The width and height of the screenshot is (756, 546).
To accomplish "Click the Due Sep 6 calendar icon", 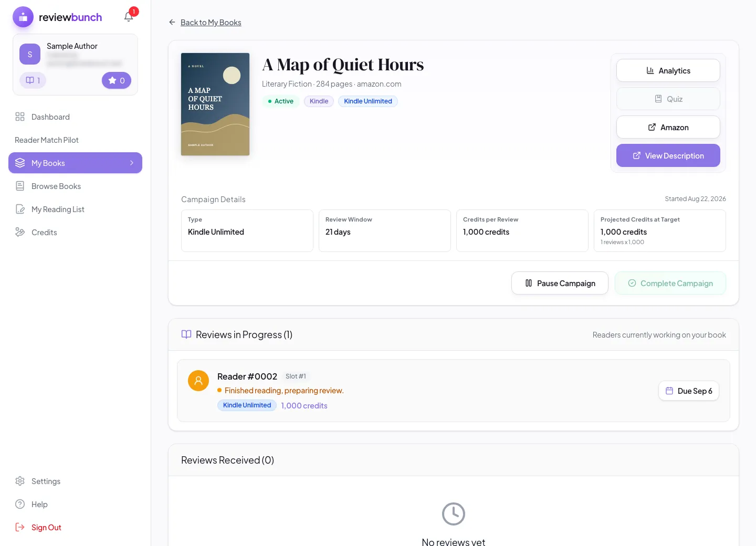I will coord(669,391).
